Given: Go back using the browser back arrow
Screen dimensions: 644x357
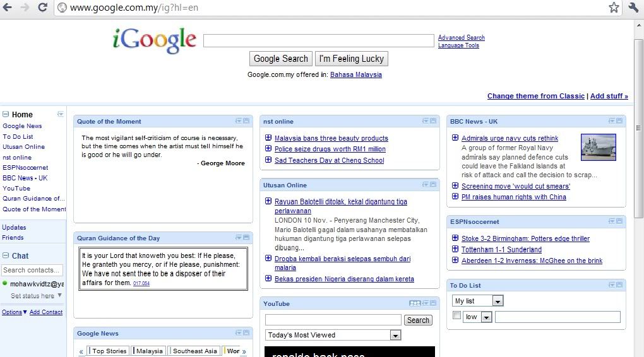Looking at the screenshot, I should point(7,8).
